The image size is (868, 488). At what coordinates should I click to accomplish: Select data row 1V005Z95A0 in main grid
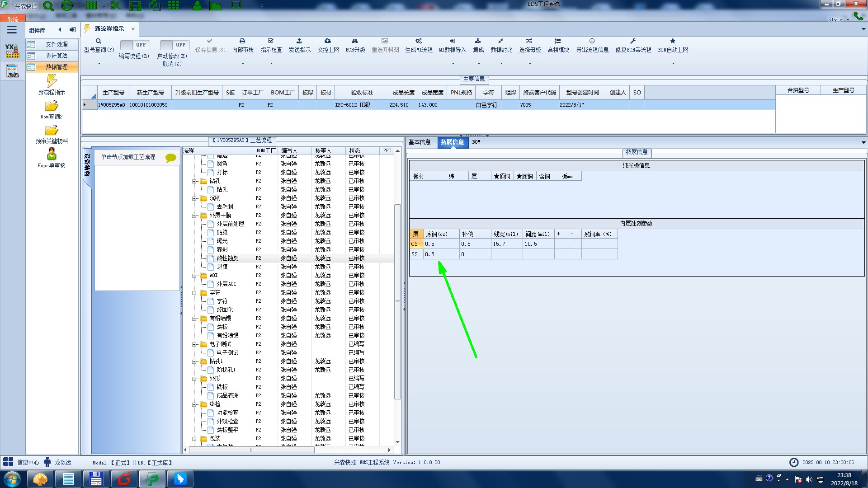[429, 105]
